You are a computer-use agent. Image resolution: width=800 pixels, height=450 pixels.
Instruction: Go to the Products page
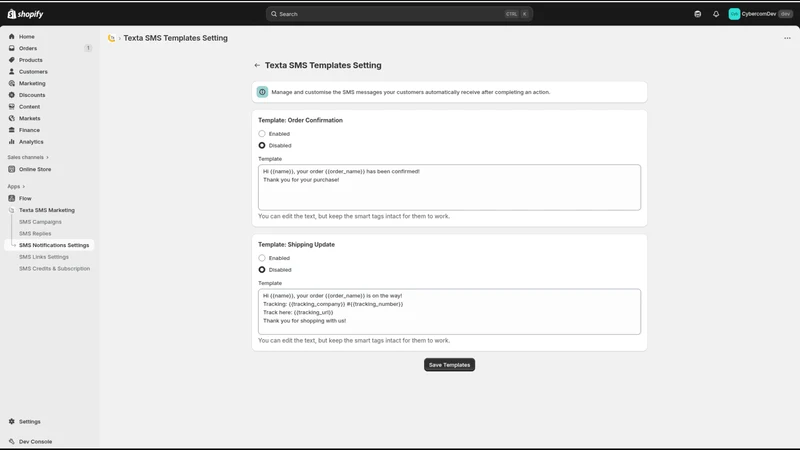tap(31, 60)
